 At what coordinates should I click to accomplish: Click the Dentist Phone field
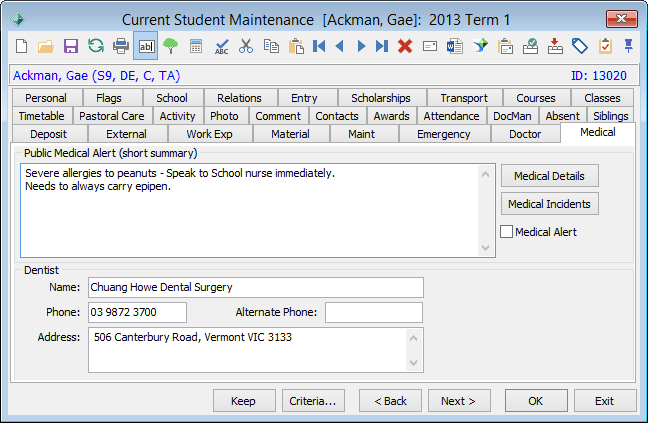(137, 312)
